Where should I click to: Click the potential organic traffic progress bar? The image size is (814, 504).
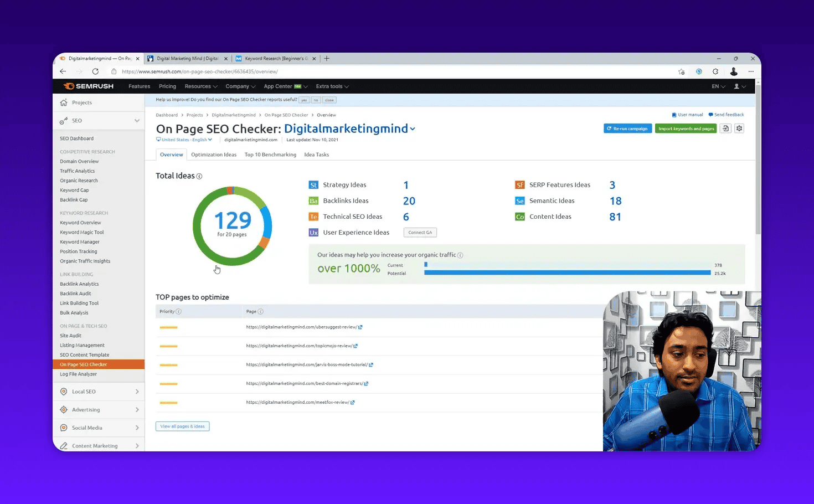coord(567,272)
